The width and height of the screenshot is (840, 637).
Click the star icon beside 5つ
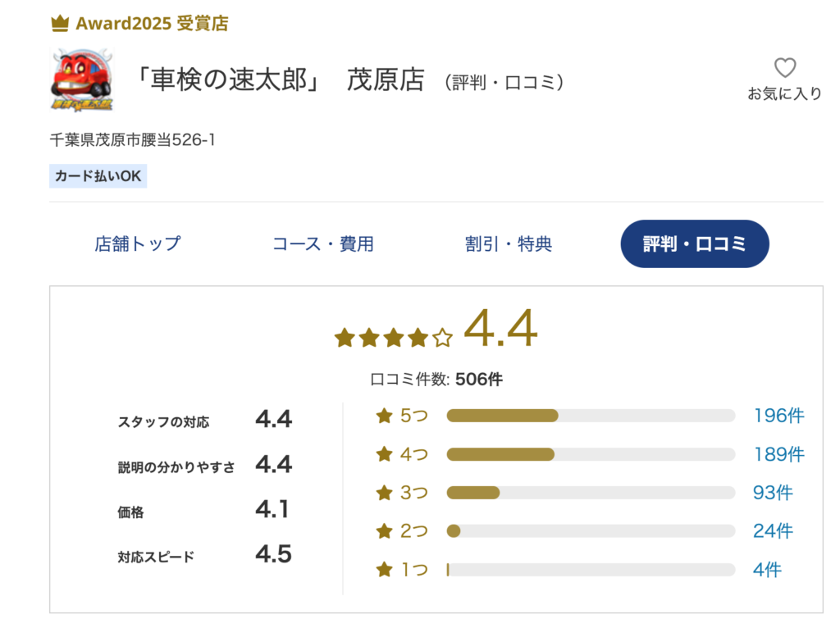[x=384, y=416]
